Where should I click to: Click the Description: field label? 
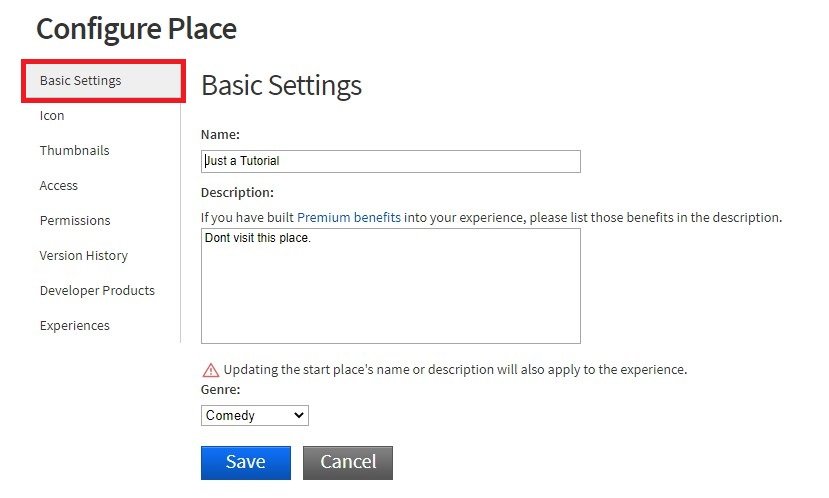(237, 193)
